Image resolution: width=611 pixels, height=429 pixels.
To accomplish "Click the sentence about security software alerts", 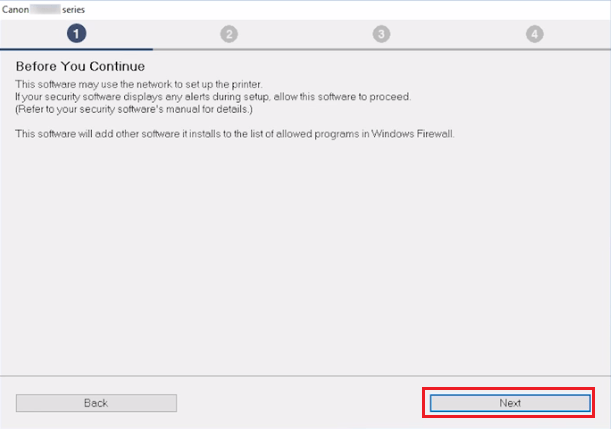I will click(213, 97).
